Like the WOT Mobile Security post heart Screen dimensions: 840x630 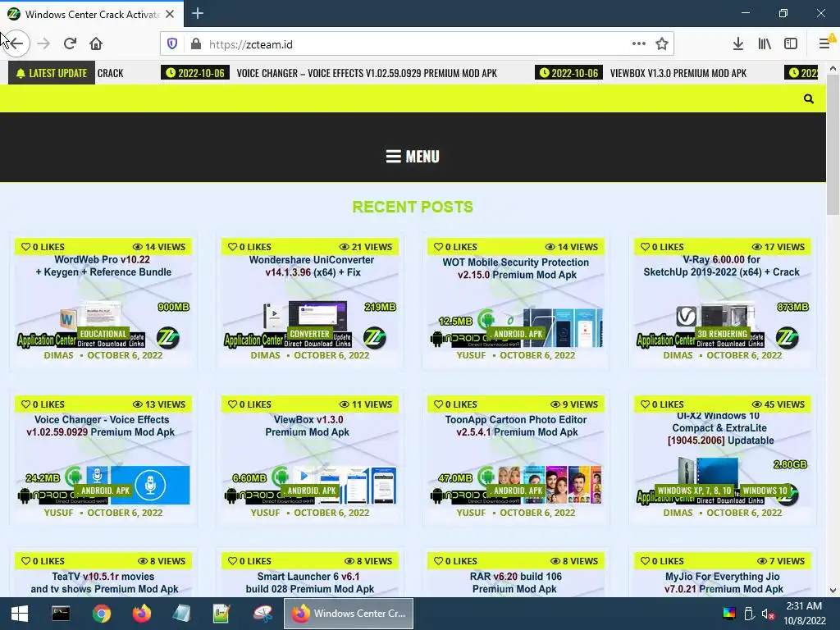(438, 246)
